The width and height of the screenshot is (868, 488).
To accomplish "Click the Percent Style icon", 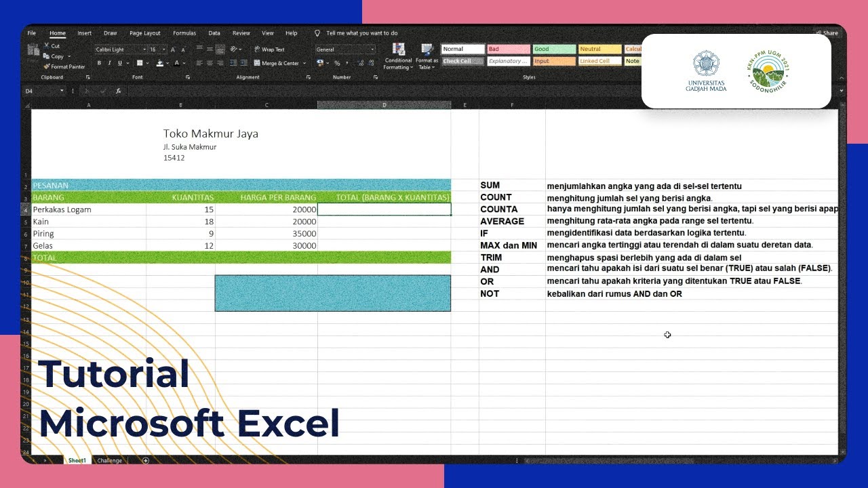I will 337,63.
